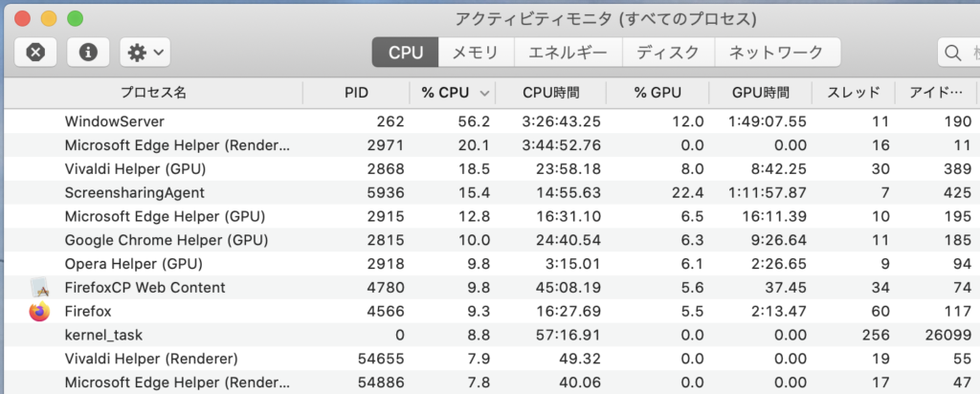Click the Firefox app icon in list
Screen dimensions: 980x394
coord(38,311)
